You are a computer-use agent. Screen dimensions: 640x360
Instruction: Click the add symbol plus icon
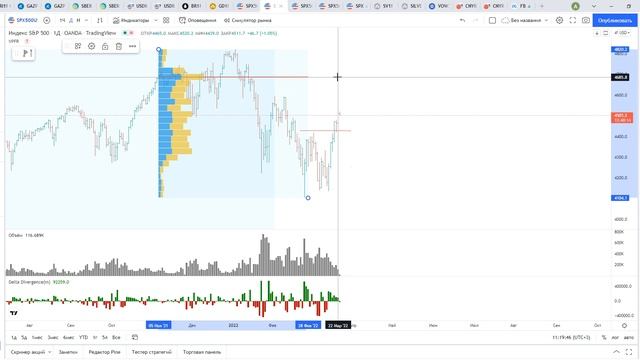47,20
